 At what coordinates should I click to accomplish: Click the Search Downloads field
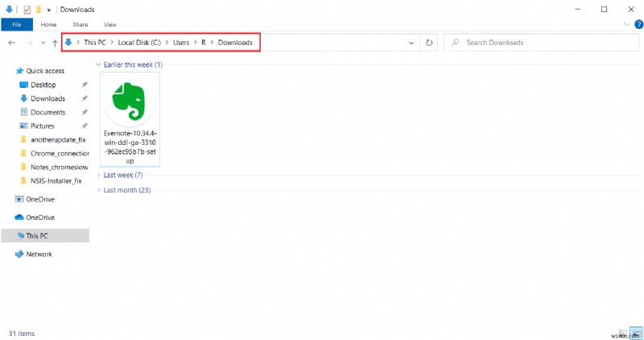click(x=541, y=43)
